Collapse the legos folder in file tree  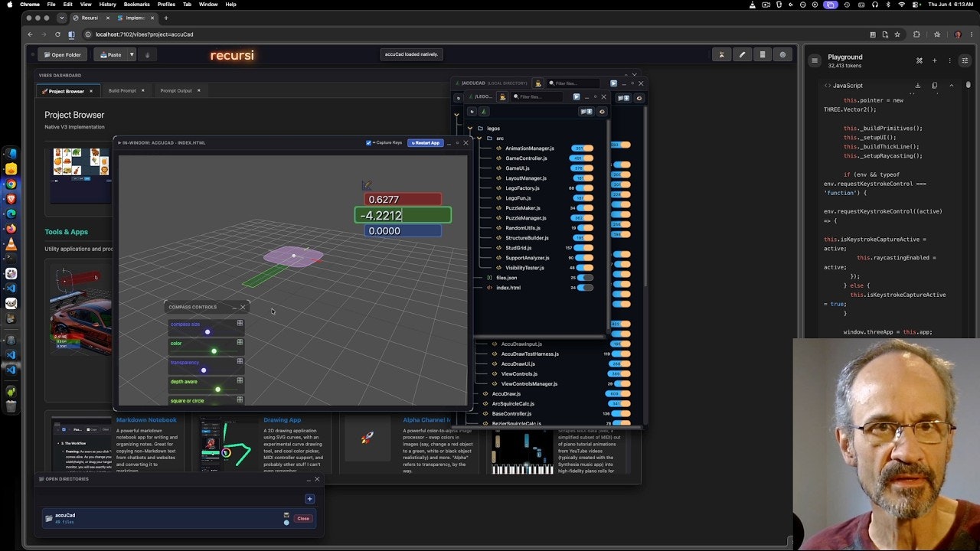click(470, 129)
